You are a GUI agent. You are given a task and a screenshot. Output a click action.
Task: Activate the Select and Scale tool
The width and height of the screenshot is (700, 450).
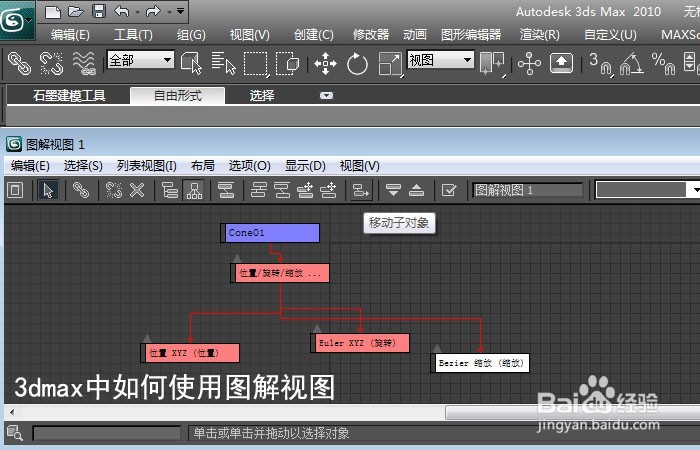click(390, 63)
